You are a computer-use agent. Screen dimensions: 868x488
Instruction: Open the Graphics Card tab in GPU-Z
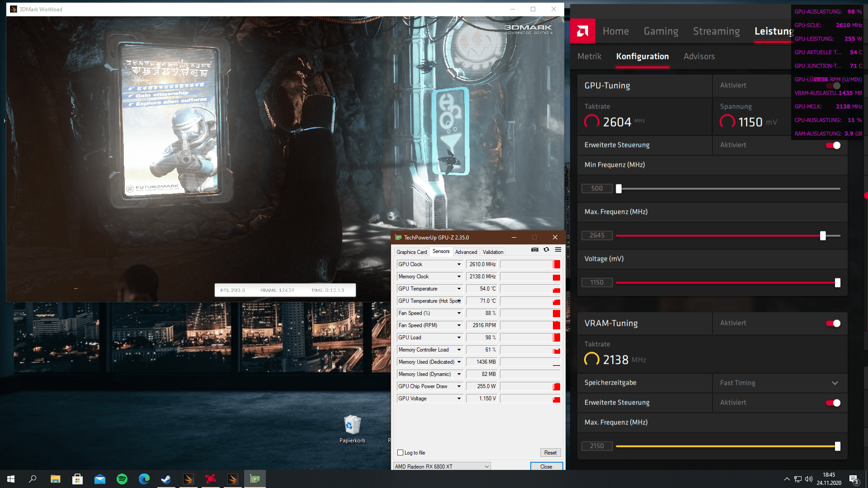tap(411, 252)
